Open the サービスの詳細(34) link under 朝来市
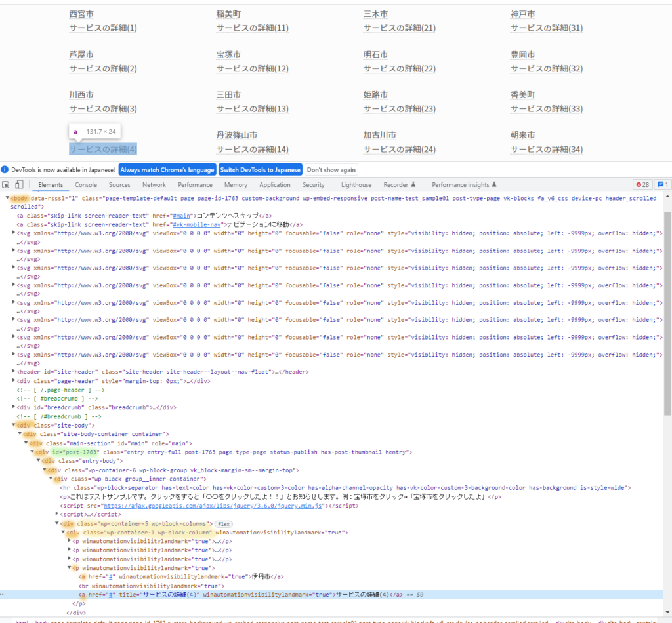This screenshot has width=672, height=623. click(x=547, y=150)
